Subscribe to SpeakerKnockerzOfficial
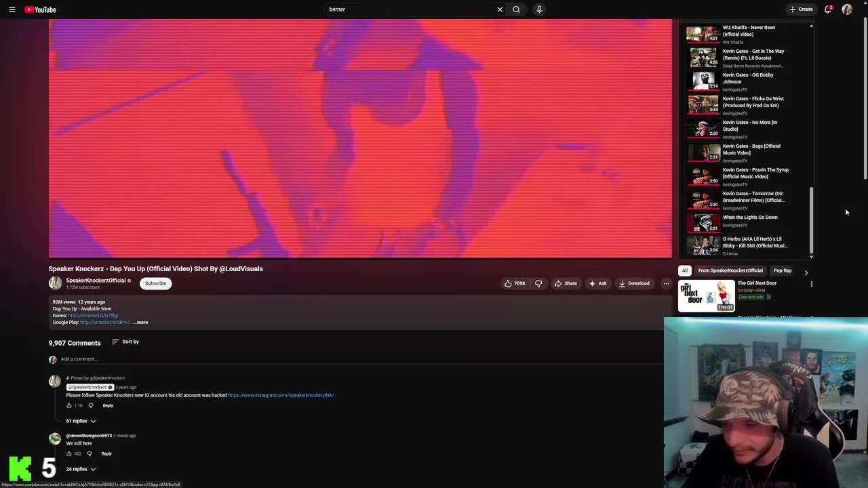868x488 pixels. (155, 283)
